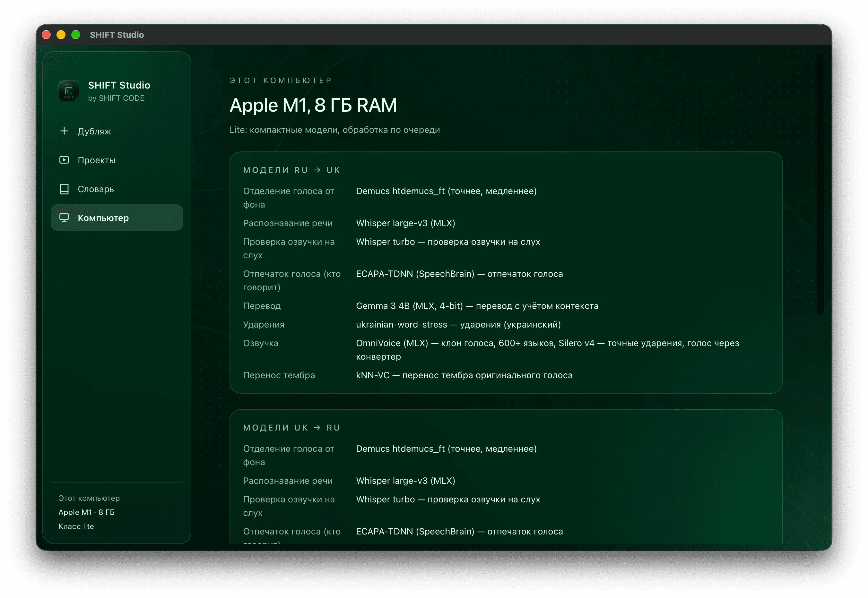
Task: Click the vertical scrollbar of the main panel
Action: point(820,184)
